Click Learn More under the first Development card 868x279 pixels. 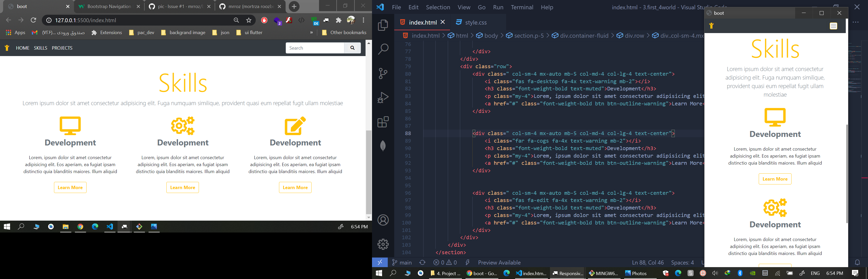point(70,187)
